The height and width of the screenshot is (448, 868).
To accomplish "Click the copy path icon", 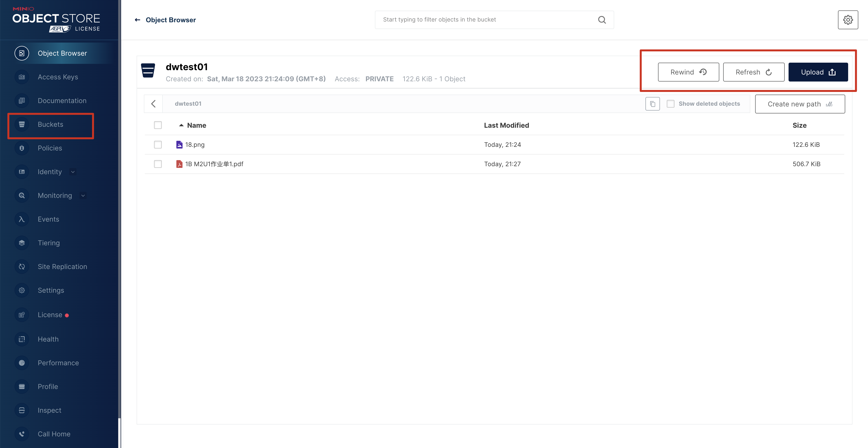I will (x=652, y=104).
